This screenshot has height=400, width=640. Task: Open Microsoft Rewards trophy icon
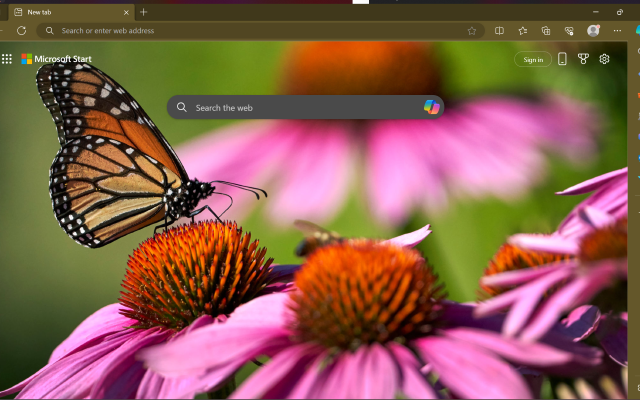click(583, 59)
